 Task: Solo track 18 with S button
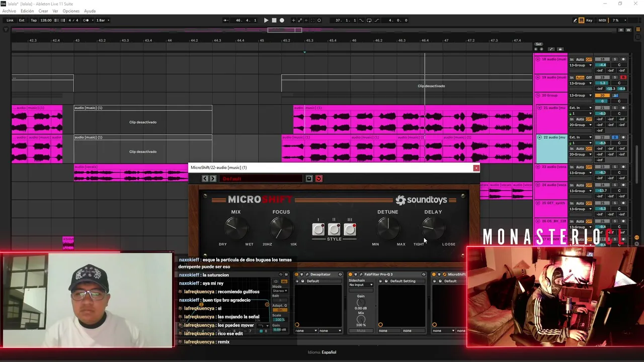click(x=615, y=59)
